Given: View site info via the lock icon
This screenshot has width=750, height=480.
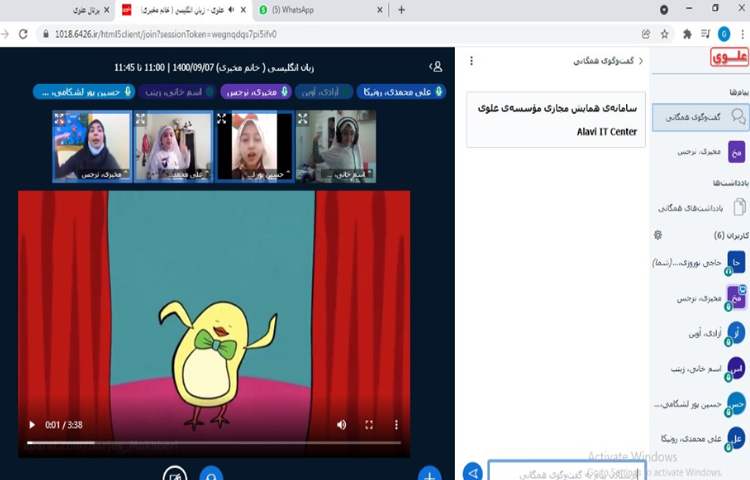Looking at the screenshot, I should pyautogui.click(x=46, y=34).
